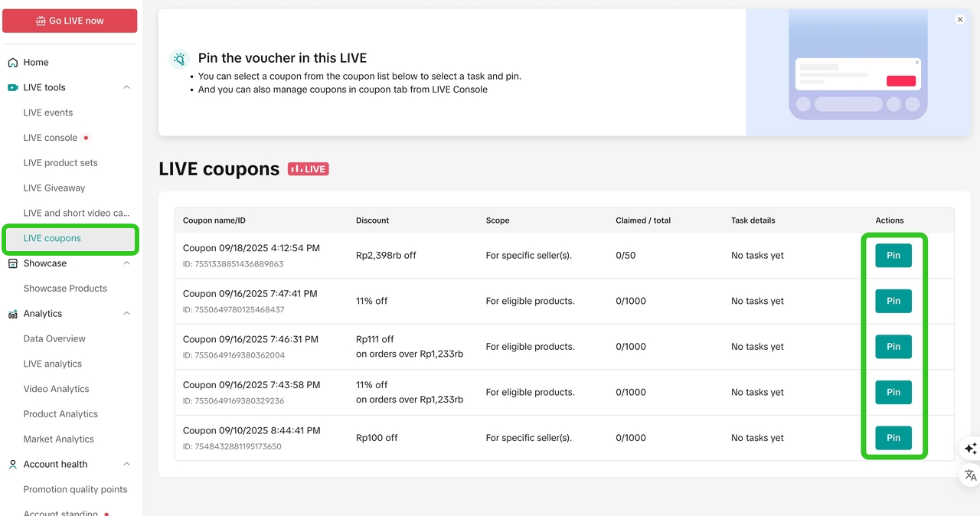Collapse the LIVE tools section

pos(127,88)
